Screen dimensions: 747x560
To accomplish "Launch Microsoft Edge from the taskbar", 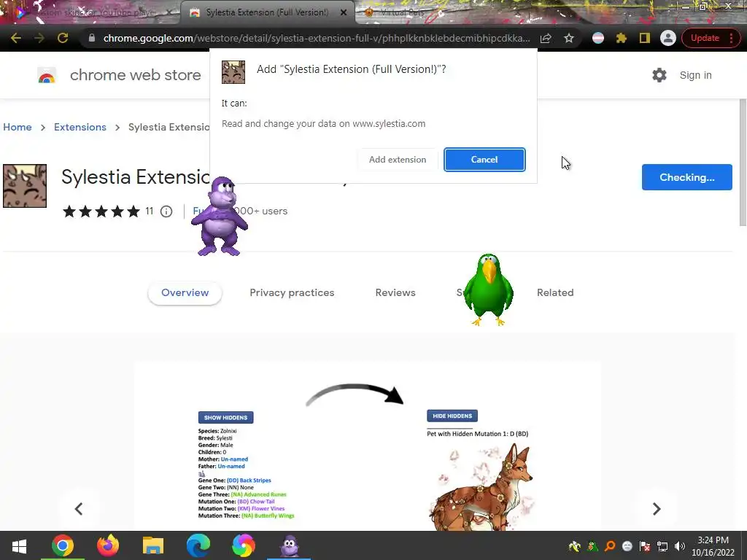I will click(x=198, y=545).
